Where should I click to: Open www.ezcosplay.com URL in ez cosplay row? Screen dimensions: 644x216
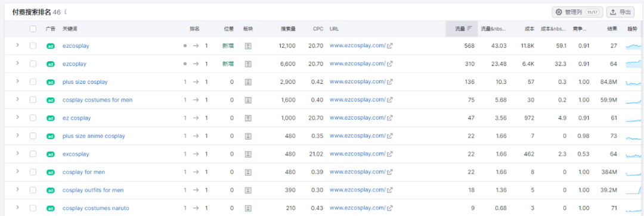click(358, 118)
